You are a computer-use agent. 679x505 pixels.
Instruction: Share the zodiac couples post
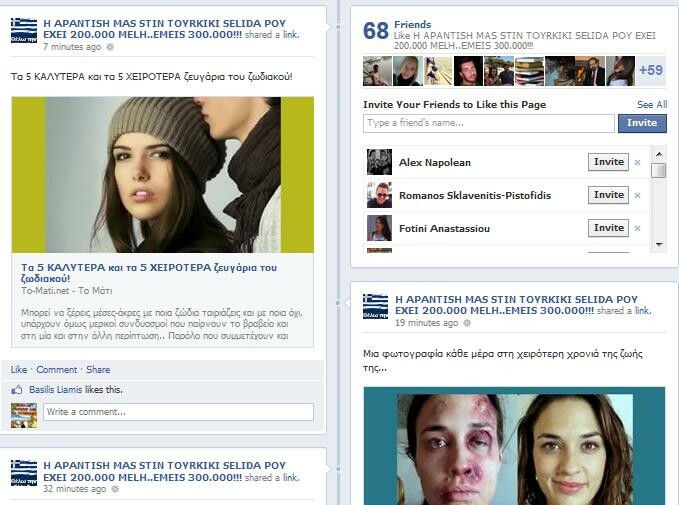pos(98,370)
